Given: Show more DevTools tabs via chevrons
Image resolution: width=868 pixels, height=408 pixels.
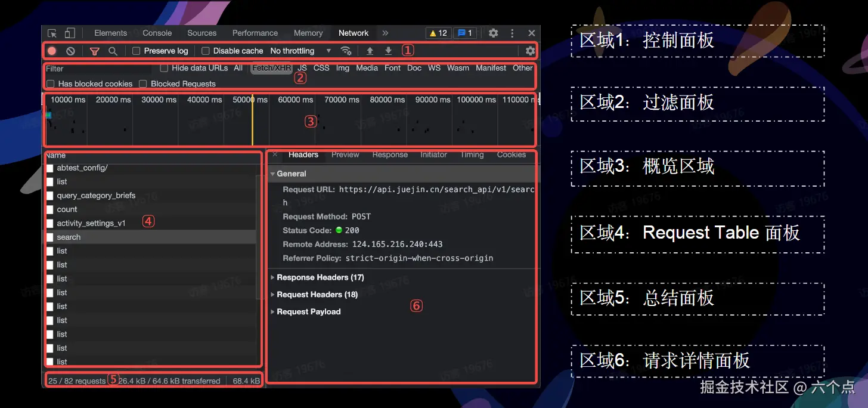Looking at the screenshot, I should click(x=385, y=33).
